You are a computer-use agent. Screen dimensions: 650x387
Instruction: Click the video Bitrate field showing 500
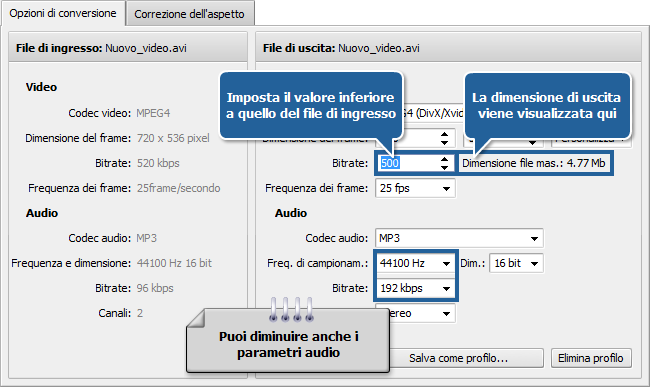click(408, 163)
